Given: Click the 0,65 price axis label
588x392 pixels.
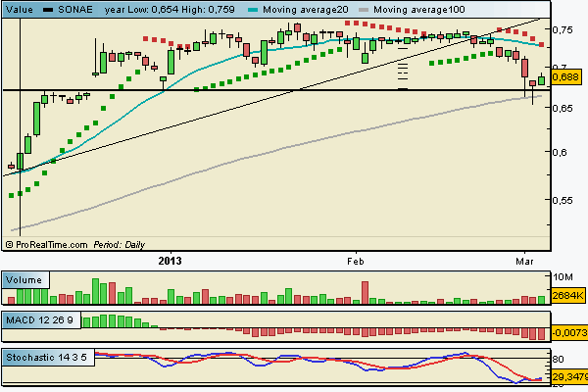Looking at the screenshot, I should point(563,108).
